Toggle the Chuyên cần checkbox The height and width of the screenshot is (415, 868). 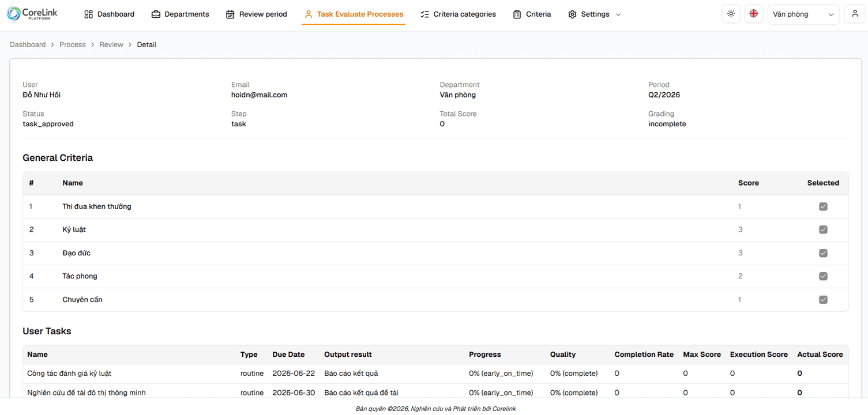823,300
